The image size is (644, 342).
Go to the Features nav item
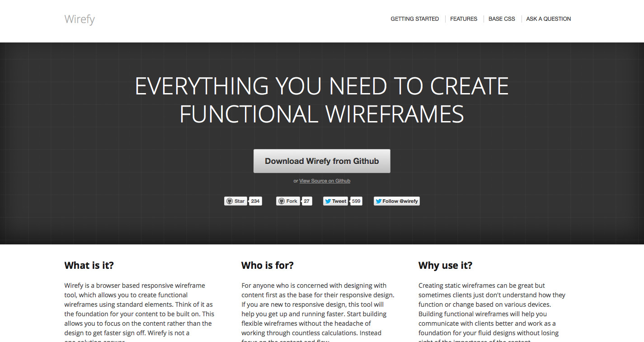click(464, 19)
